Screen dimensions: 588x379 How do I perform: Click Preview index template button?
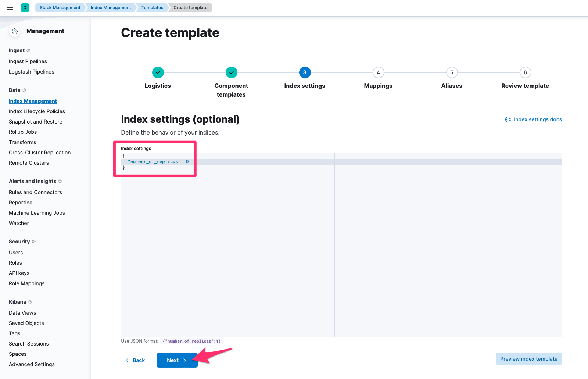click(528, 359)
